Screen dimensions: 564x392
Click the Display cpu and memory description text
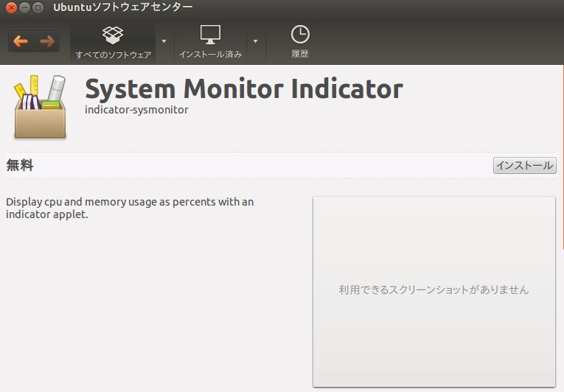point(130,208)
